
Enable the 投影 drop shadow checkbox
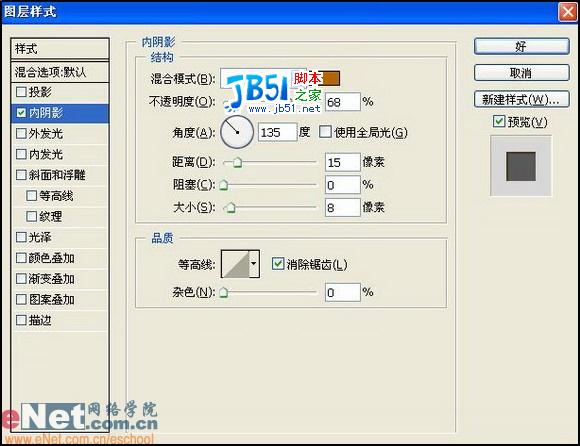tap(21, 92)
